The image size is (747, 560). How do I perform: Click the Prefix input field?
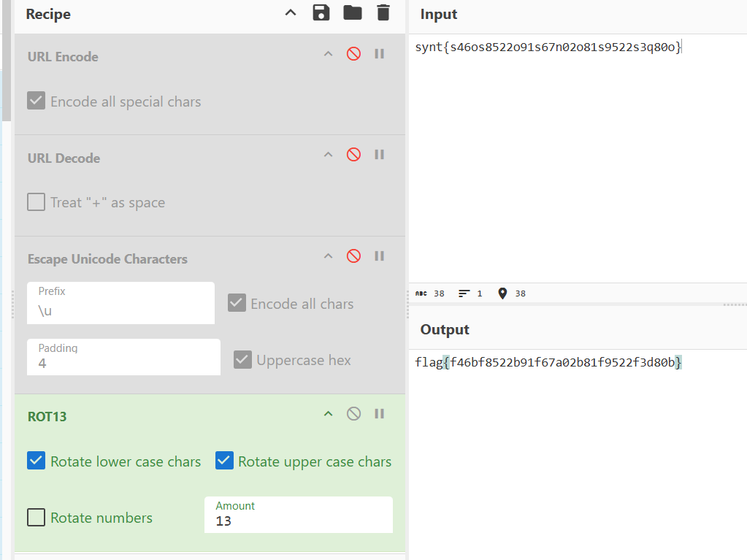[120, 310]
